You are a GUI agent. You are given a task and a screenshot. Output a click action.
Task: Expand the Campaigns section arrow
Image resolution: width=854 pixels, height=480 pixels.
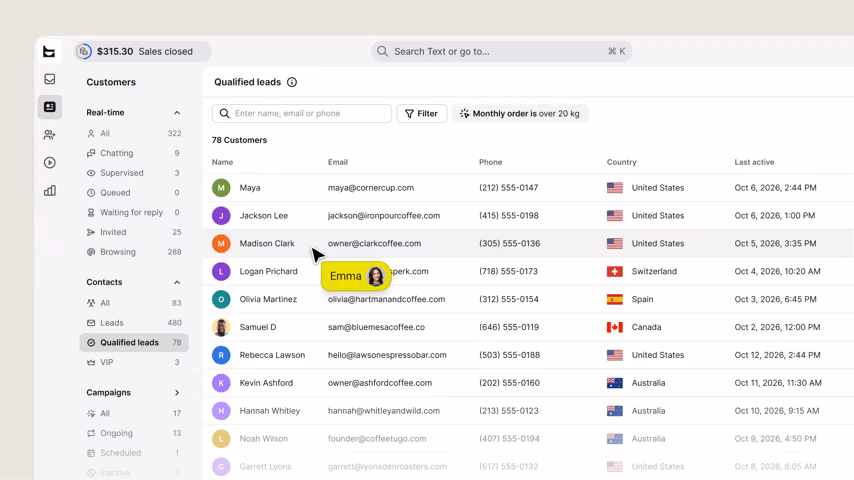click(x=177, y=393)
